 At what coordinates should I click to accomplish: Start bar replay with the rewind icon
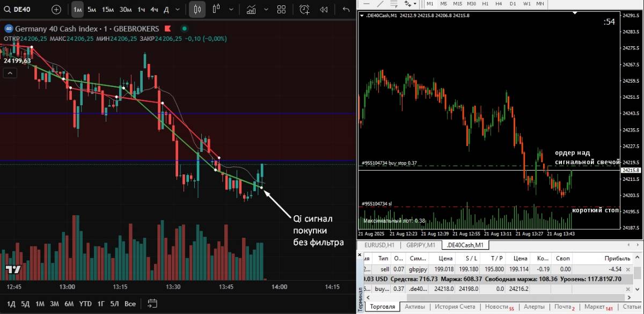324,9
